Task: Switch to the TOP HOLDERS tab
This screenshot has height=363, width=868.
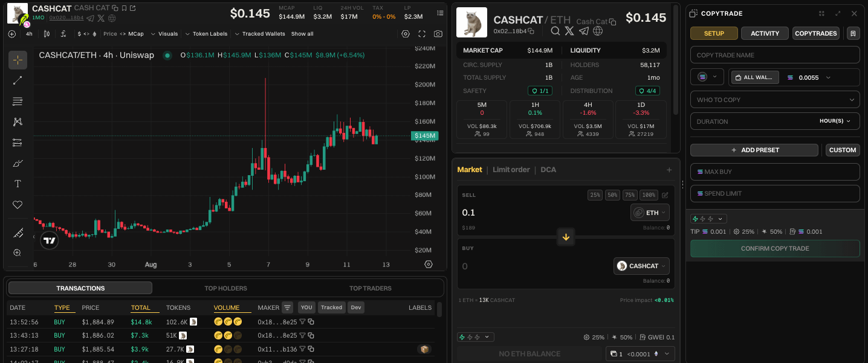Action: pos(225,288)
